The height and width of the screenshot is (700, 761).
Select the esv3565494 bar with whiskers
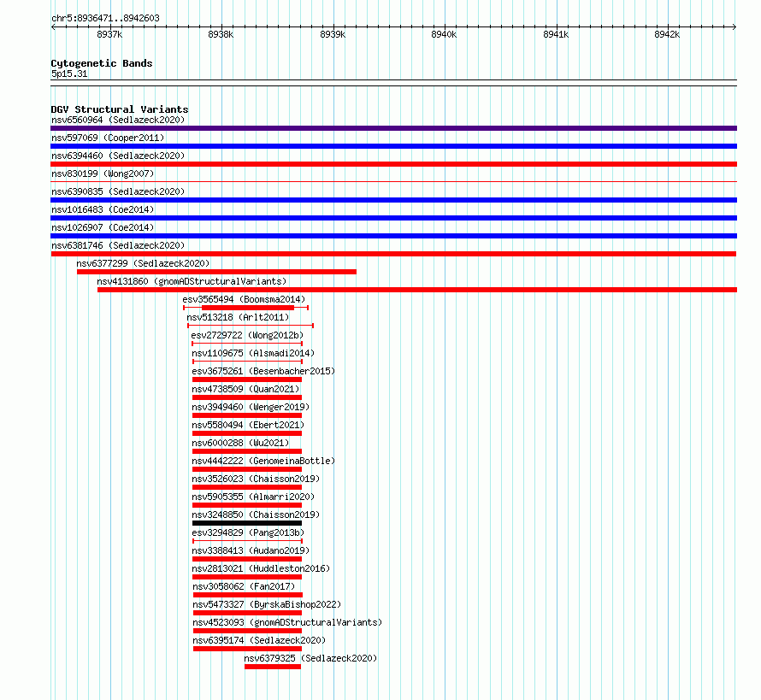tap(246, 308)
